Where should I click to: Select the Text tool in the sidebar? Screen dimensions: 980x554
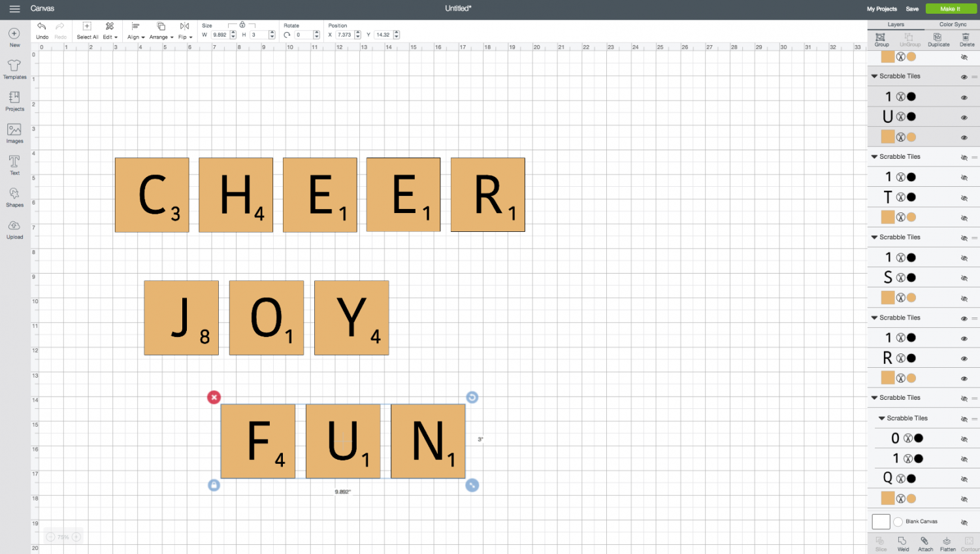click(x=14, y=164)
